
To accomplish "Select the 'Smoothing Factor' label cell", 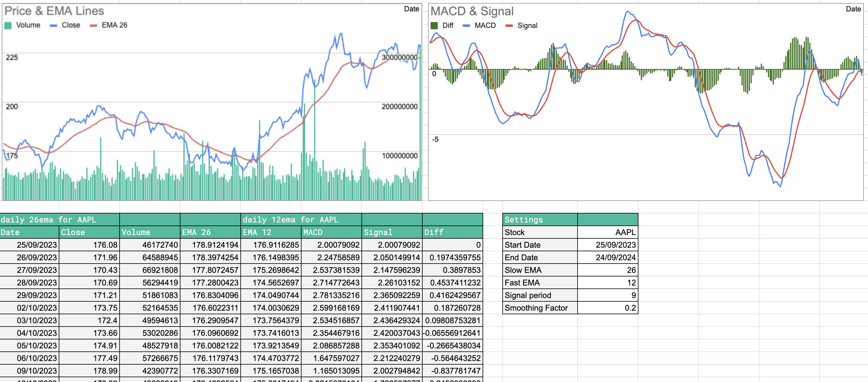I will pyautogui.click(x=540, y=308).
